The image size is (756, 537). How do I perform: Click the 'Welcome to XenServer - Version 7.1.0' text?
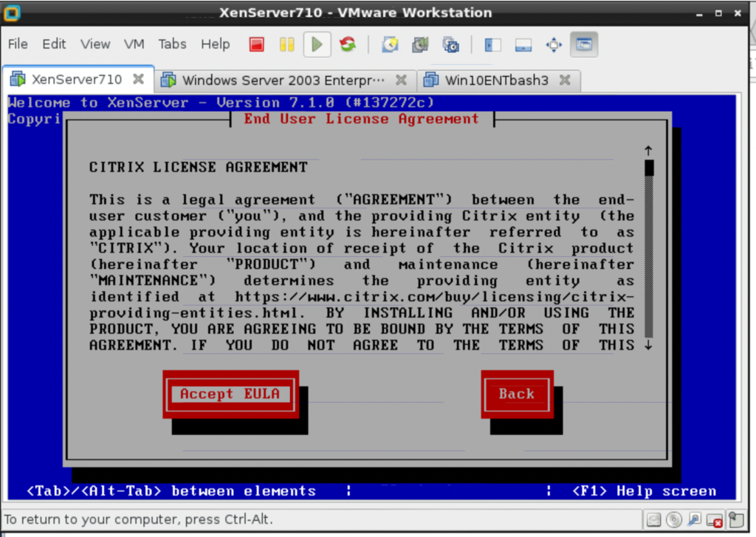[x=171, y=102]
